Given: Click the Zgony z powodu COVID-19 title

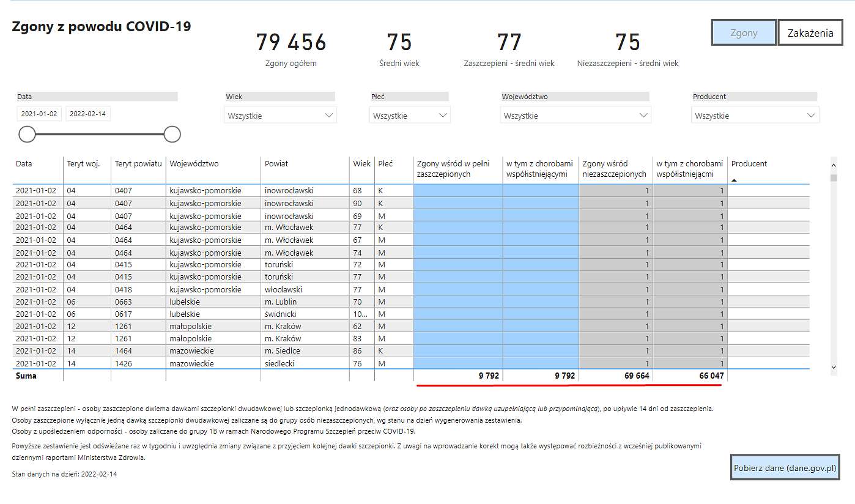Looking at the screenshot, I should pos(102,27).
